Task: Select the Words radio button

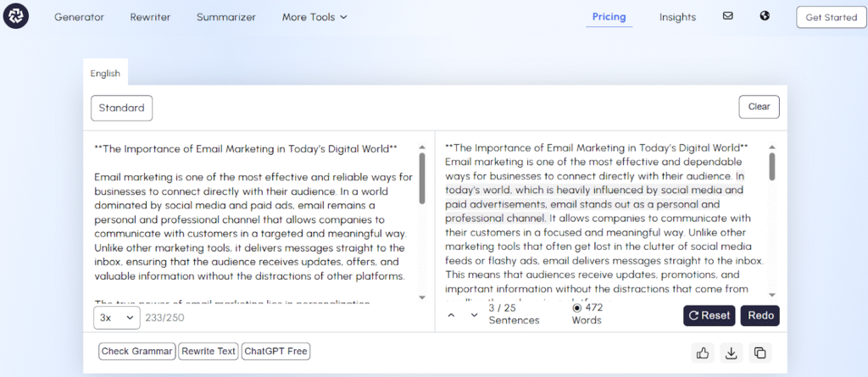Action: (x=577, y=308)
